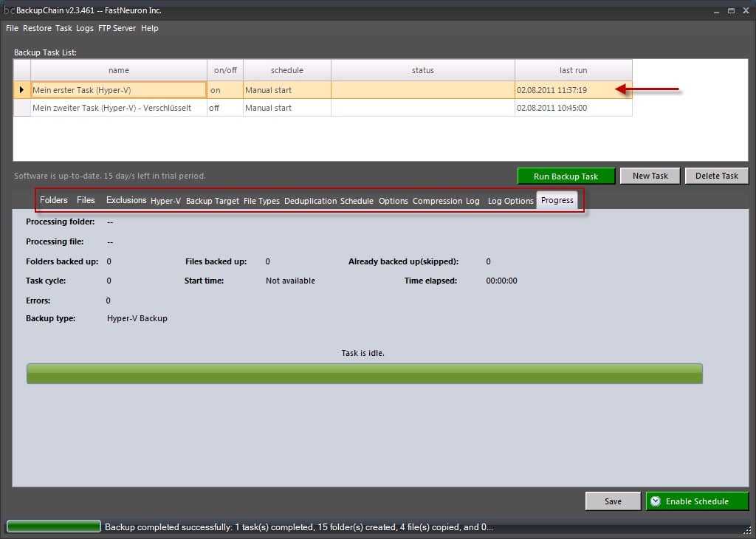Go to the Hyper-V tab
The height and width of the screenshot is (539, 756).
(x=165, y=201)
